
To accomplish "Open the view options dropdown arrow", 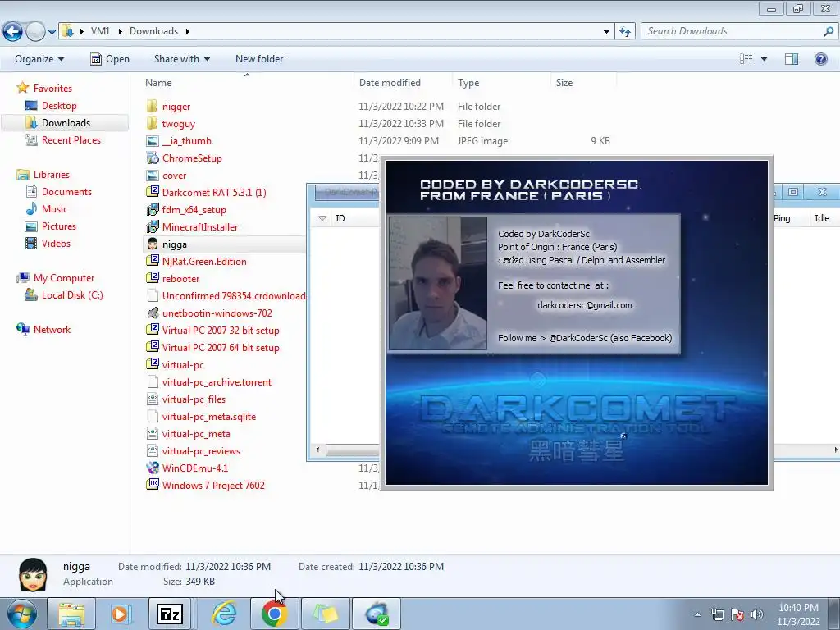I will click(764, 59).
